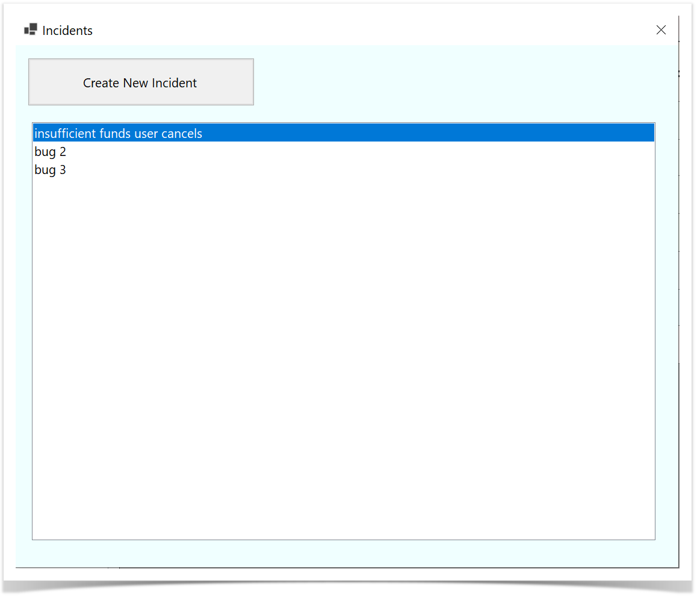Click the Incidents app icon in title bar

pos(30,30)
